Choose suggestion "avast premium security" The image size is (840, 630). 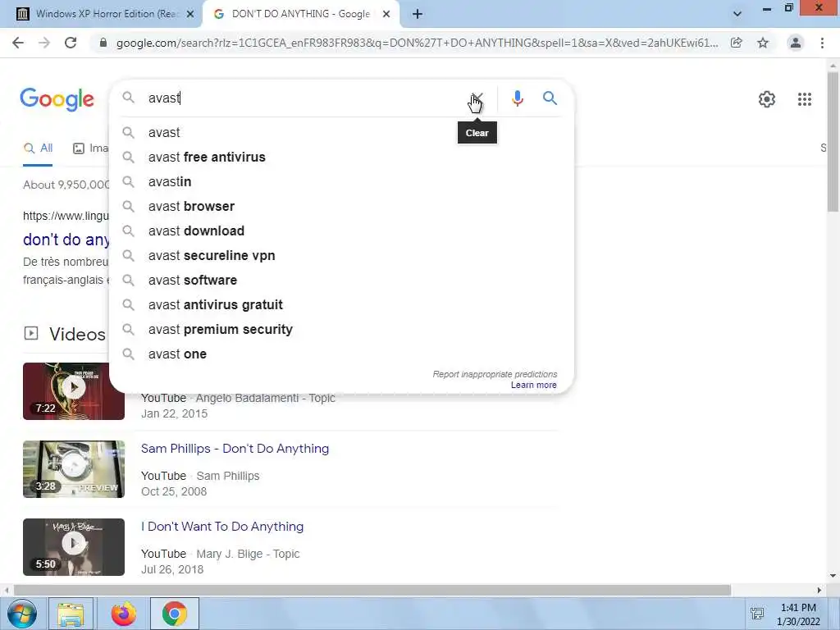pyautogui.click(x=340, y=330)
